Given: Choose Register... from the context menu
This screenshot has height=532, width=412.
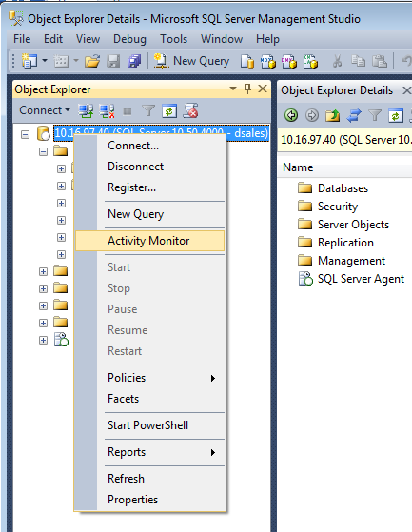Looking at the screenshot, I should click(x=150, y=187).
